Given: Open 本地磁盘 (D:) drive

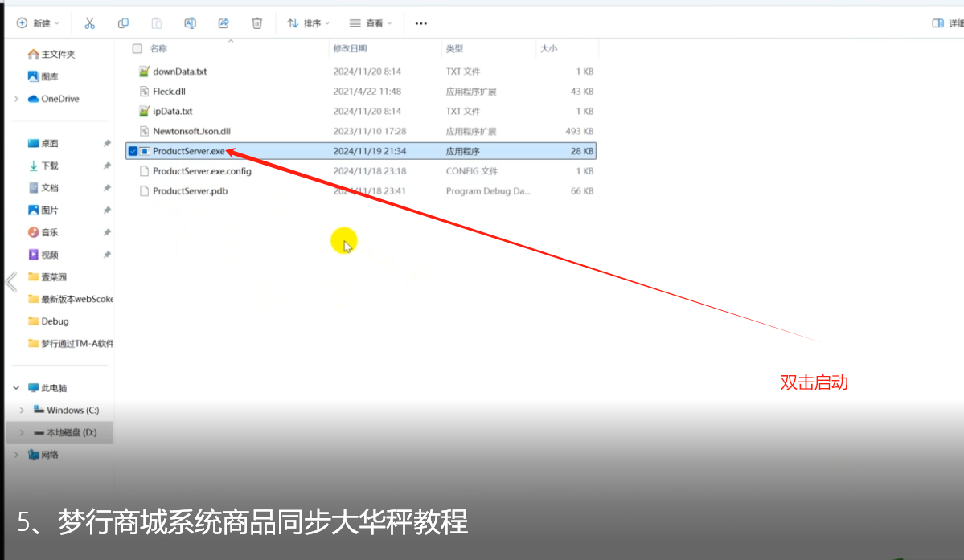Looking at the screenshot, I should [65, 432].
